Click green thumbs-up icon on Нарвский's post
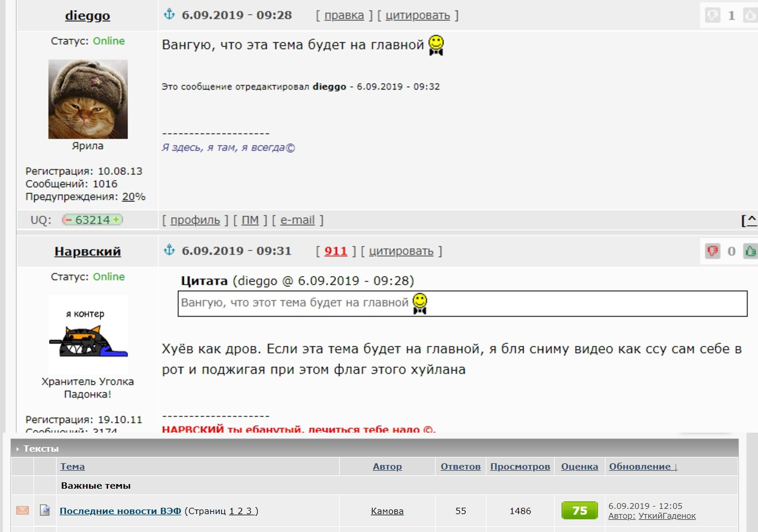 coord(750,251)
